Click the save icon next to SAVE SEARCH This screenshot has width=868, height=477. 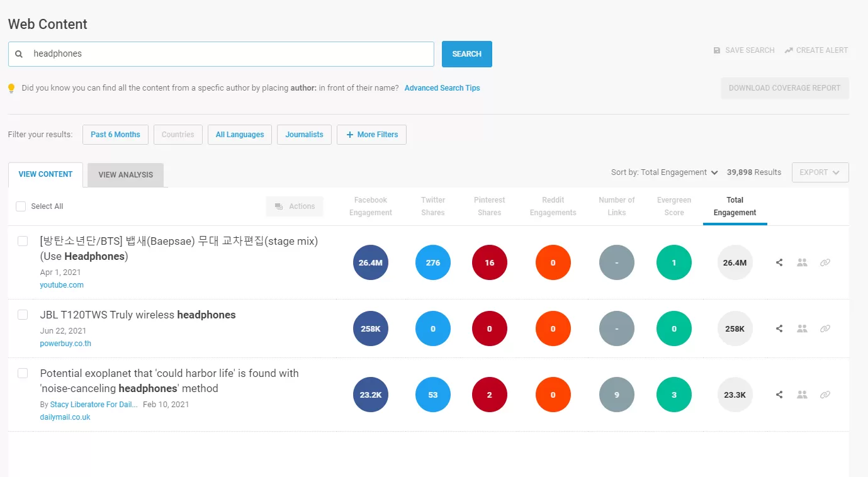tap(716, 50)
